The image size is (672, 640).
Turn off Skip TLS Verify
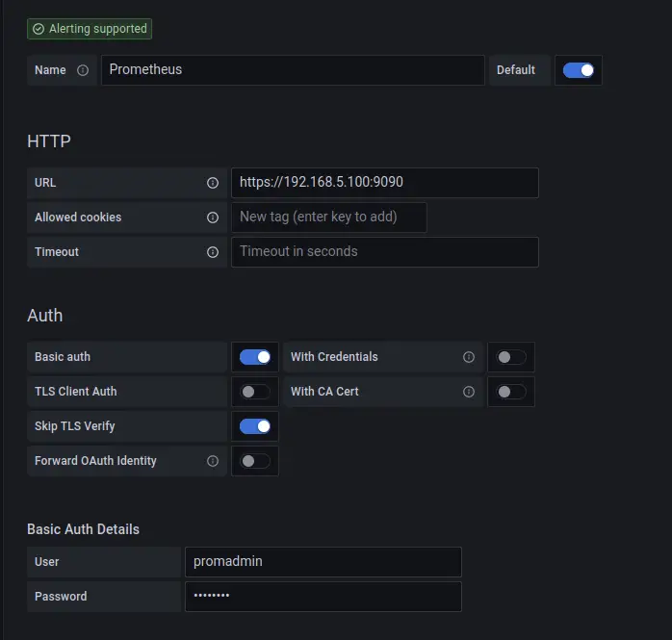(x=255, y=426)
